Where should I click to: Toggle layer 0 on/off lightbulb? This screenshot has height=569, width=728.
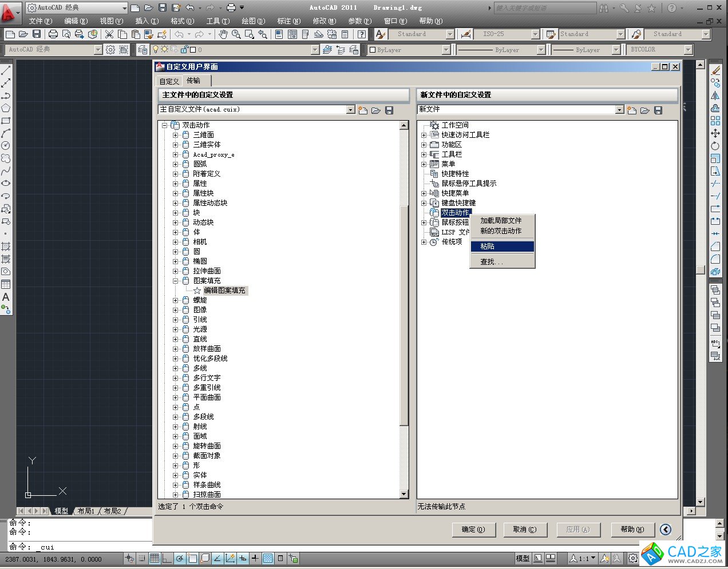[155, 50]
